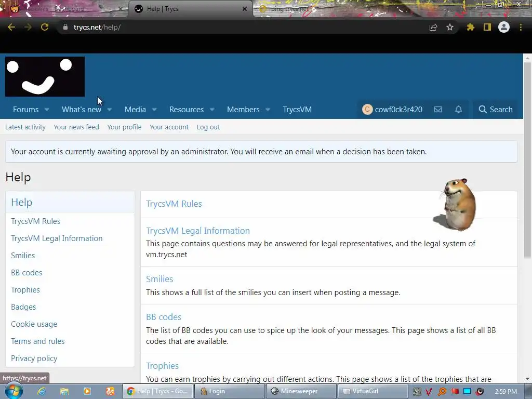The width and height of the screenshot is (532, 399).
Task: Open the Smilies heading in main list
Action: pos(159,279)
